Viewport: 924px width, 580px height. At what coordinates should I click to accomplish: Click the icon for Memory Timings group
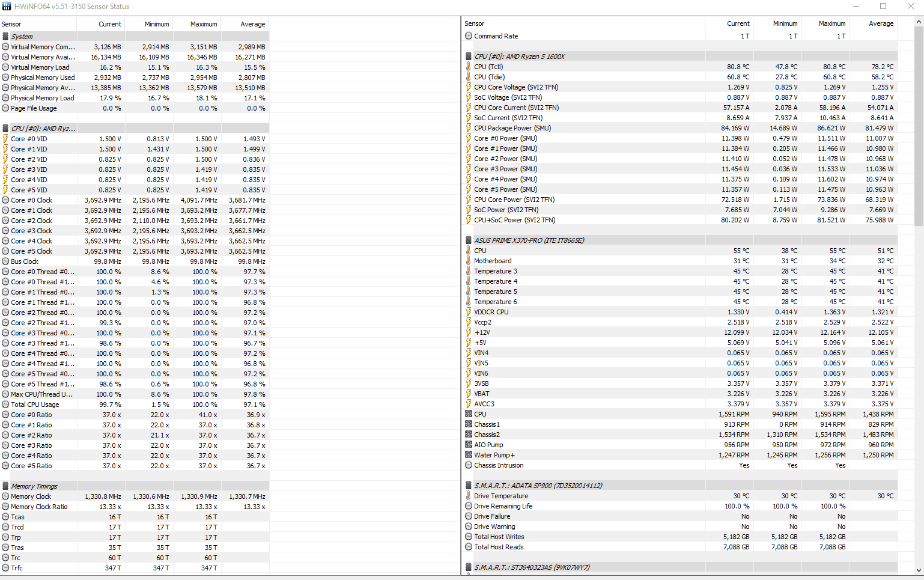pyautogui.click(x=5, y=486)
